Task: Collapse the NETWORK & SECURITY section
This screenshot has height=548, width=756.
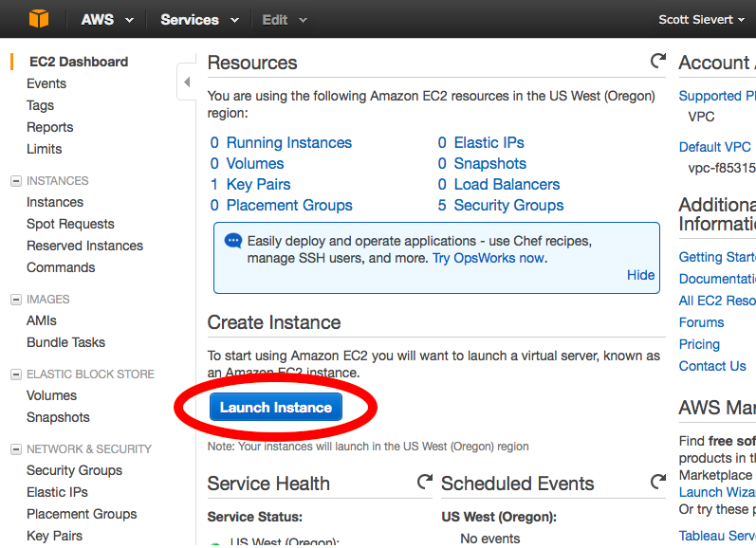Action: coord(16,449)
